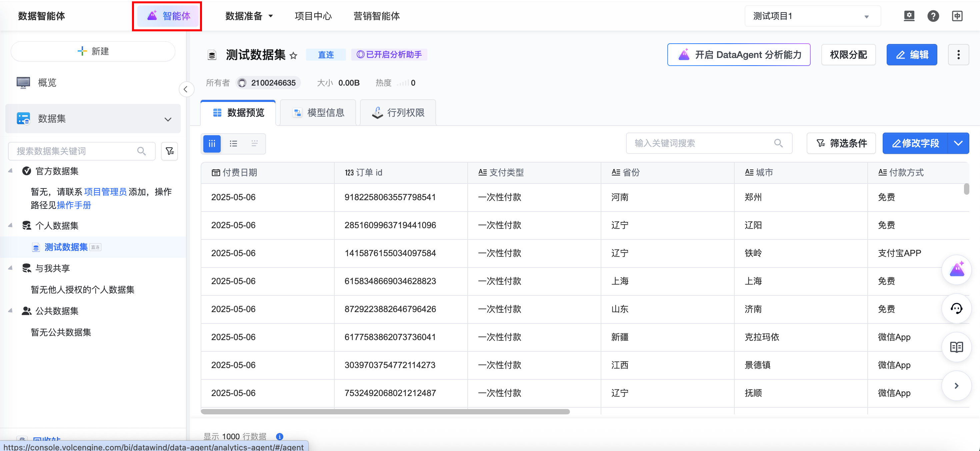Screen dimensions: 980x451
Task: Switch to column grid view mode
Action: pyautogui.click(x=212, y=143)
